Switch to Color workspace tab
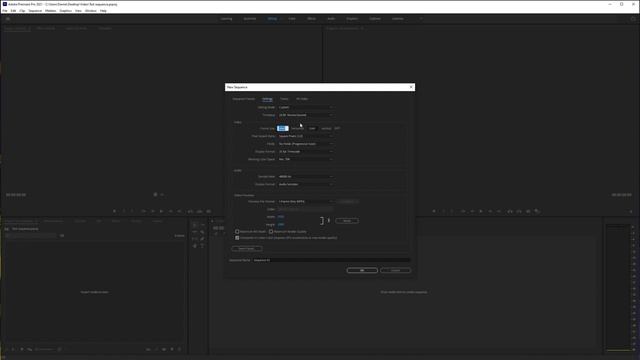640x360 pixels. coord(292,19)
